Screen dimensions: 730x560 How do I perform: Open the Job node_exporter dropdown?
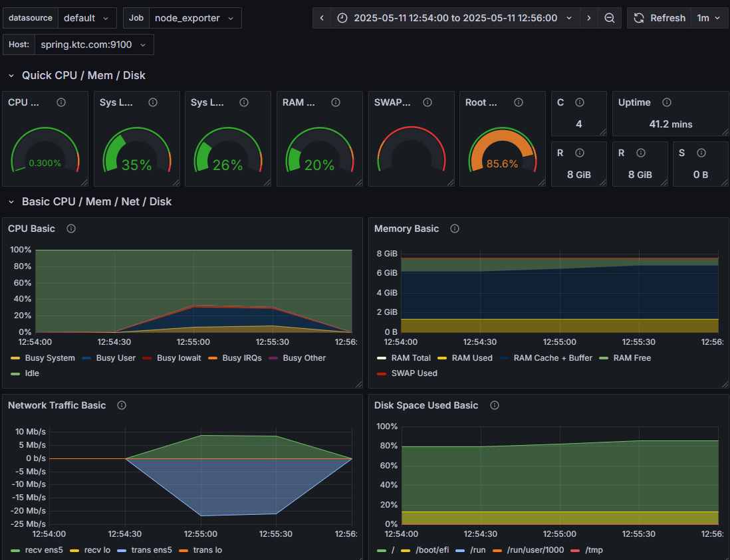pyautogui.click(x=195, y=18)
